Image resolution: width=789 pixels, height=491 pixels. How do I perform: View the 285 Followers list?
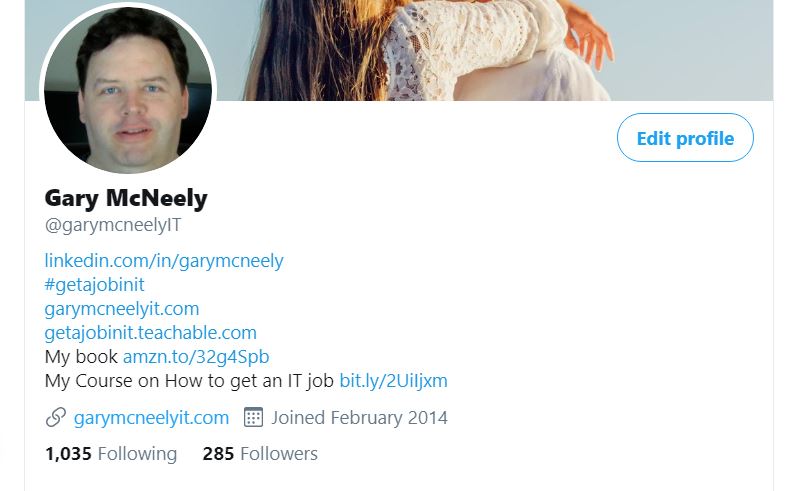pos(260,454)
